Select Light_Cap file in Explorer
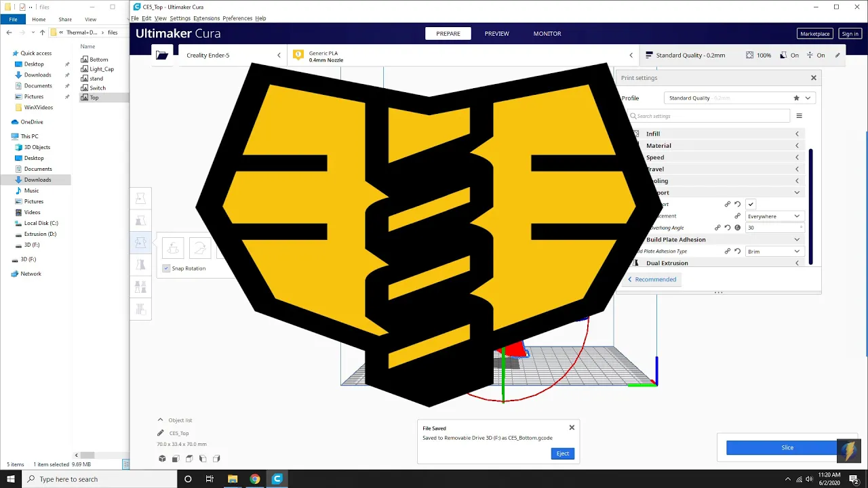This screenshot has height=488, width=868. coord(102,69)
